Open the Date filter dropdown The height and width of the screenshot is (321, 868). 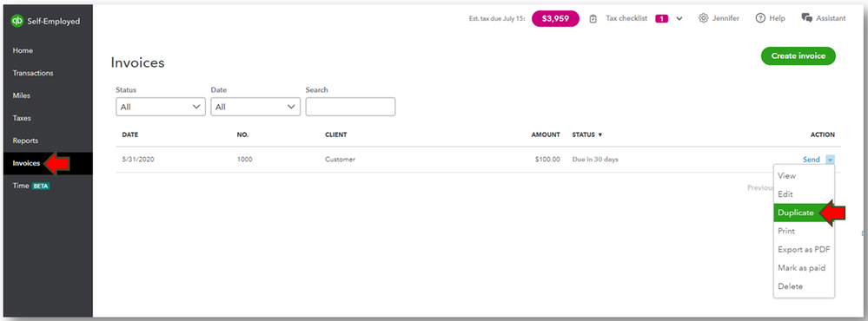(x=255, y=108)
